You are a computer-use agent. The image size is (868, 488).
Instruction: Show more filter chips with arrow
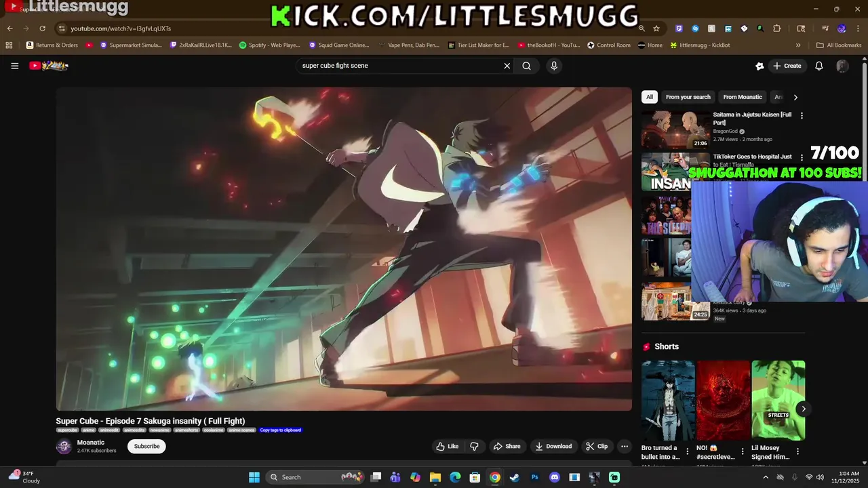[x=795, y=97]
